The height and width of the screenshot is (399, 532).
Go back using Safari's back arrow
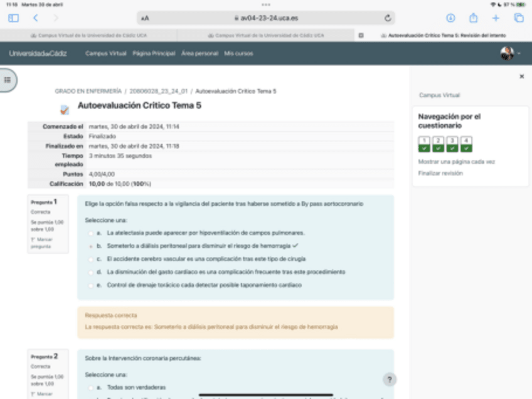35,18
